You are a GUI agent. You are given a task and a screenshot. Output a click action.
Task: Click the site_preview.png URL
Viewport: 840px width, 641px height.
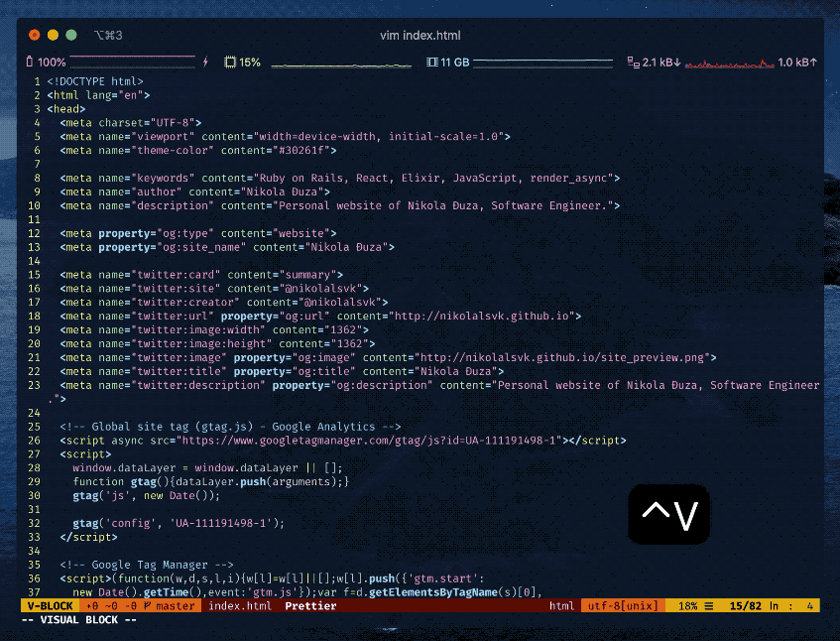[x=562, y=357]
